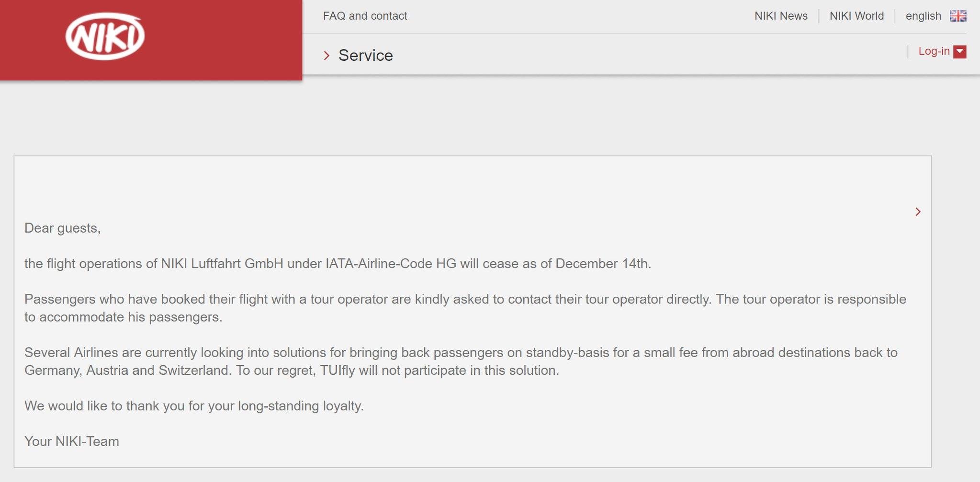This screenshot has width=980, height=482.
Task: Open the NIKI World link
Action: 856,16
